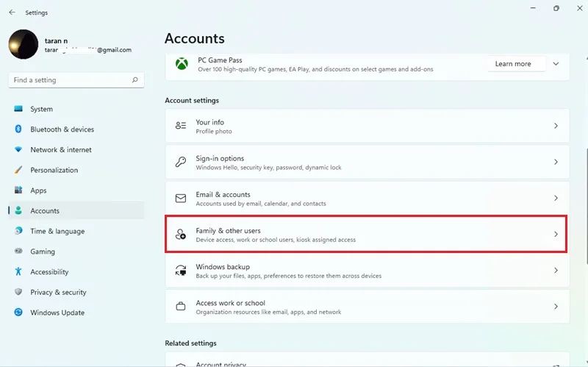Click the Accessibility figure icon
Screen dimensions: 588x367
click(18, 271)
